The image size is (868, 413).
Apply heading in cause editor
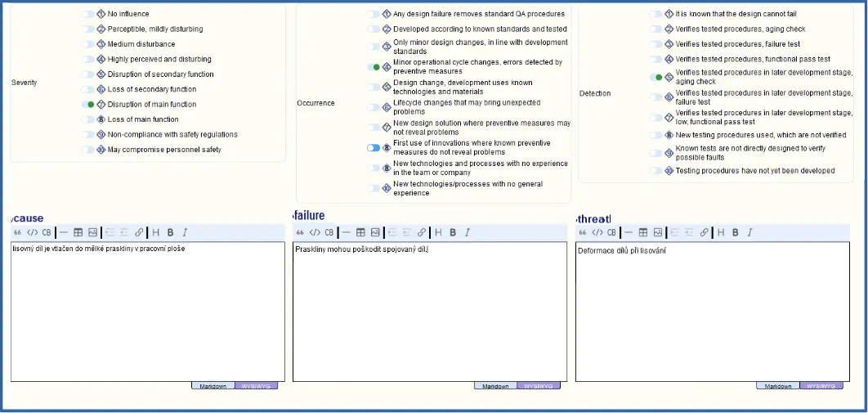point(156,232)
